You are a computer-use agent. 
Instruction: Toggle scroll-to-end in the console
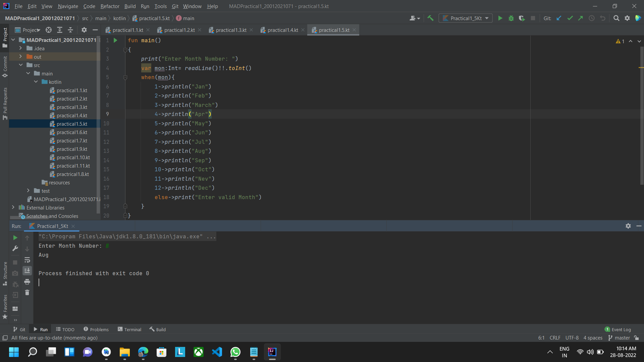tap(27, 270)
